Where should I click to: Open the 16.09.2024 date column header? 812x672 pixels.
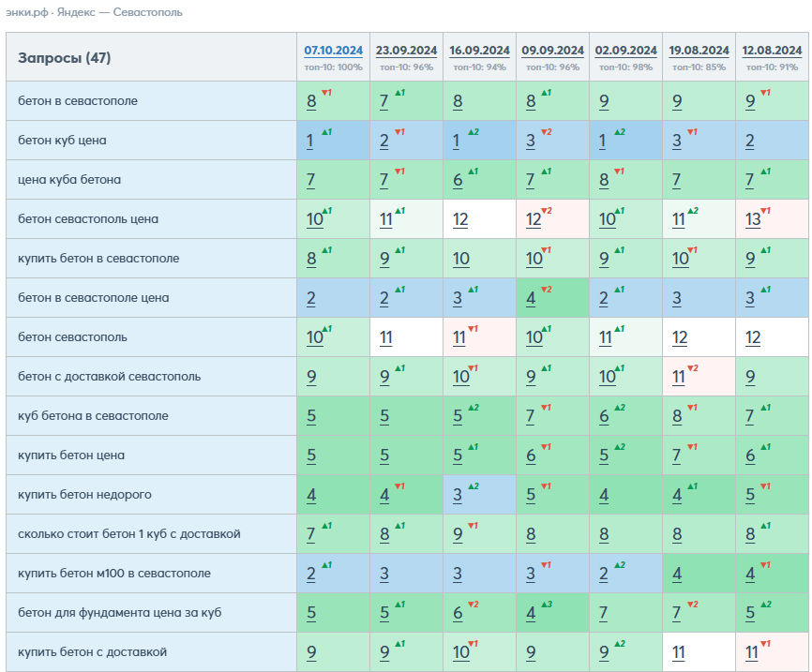click(x=479, y=51)
